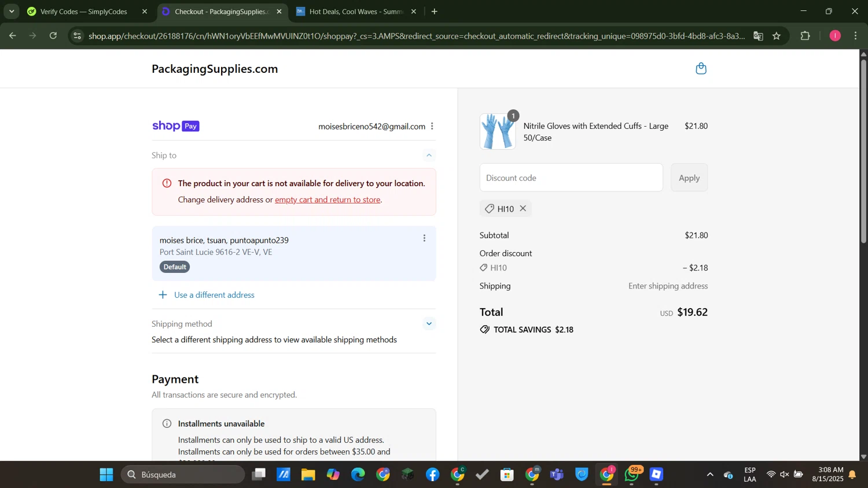Click the Discount code input field
Image resolution: width=868 pixels, height=488 pixels.
tap(571, 178)
